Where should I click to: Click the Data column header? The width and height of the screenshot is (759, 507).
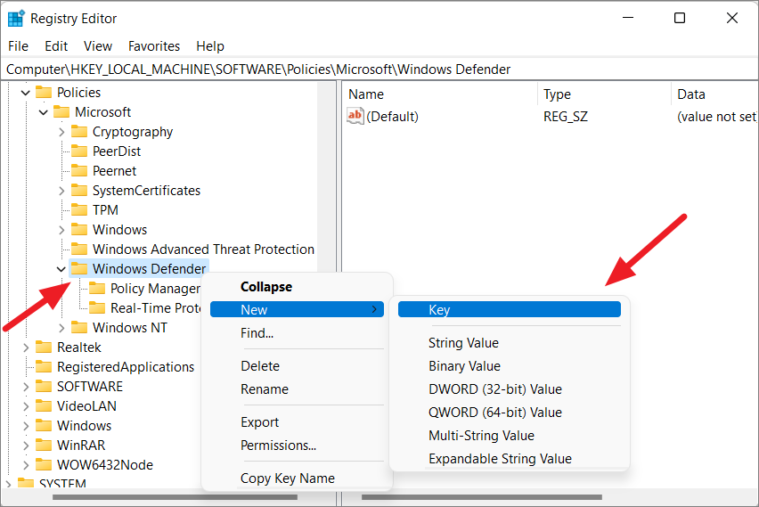click(714, 94)
